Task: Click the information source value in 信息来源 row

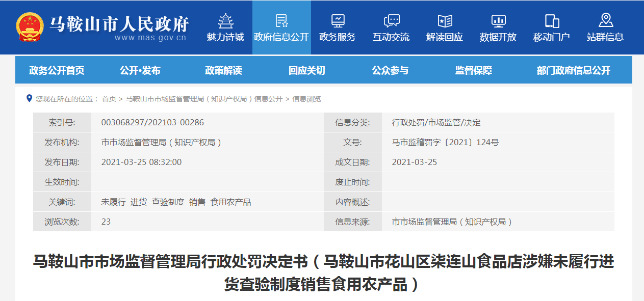Action: coord(452,222)
